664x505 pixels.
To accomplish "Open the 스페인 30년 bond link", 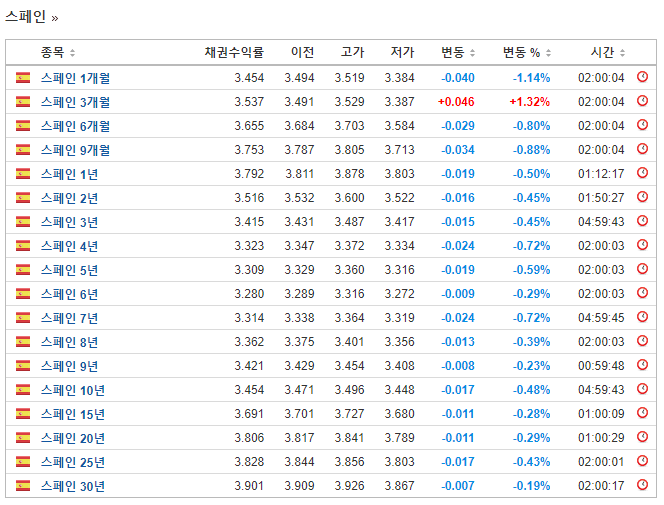I will 73,486.
